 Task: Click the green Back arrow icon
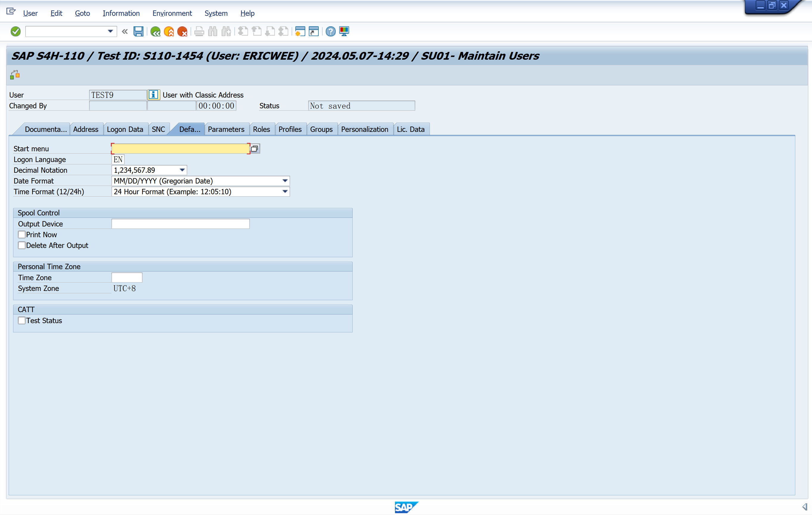155,31
